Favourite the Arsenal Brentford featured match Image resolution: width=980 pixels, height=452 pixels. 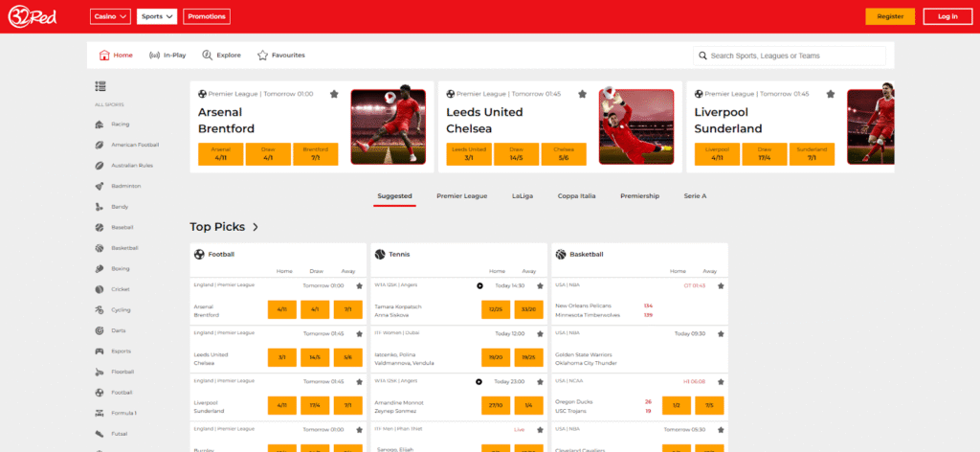pyautogui.click(x=334, y=94)
